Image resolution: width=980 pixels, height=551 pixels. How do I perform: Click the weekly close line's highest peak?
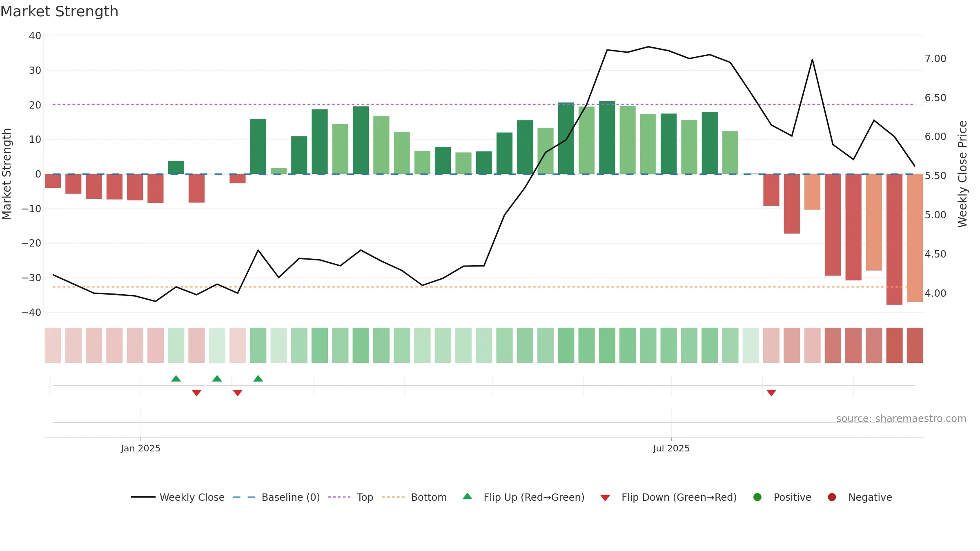pos(648,47)
